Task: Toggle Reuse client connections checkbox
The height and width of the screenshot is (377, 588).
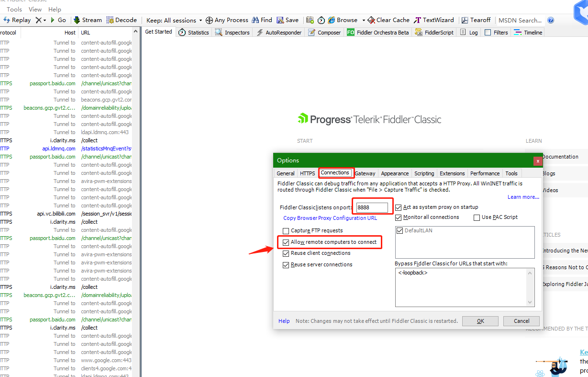Action: coord(286,253)
